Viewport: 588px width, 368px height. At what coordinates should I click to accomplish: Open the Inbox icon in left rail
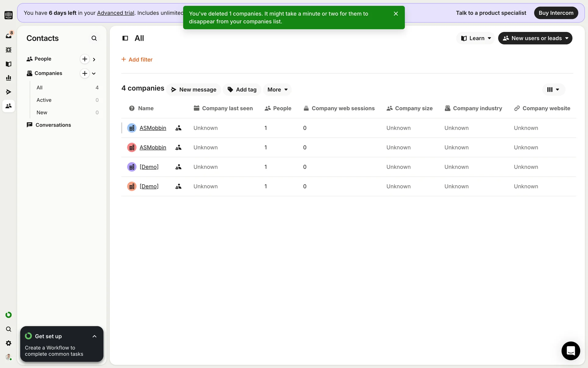point(9,36)
